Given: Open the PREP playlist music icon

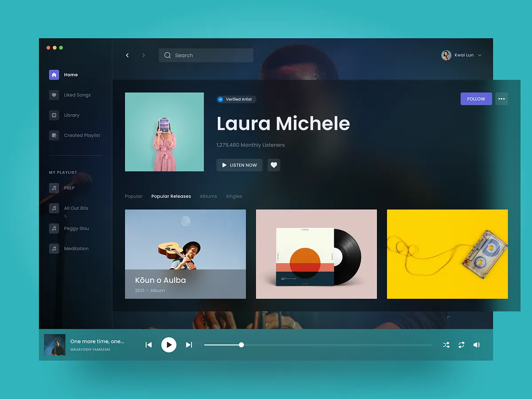Looking at the screenshot, I should click(54, 188).
